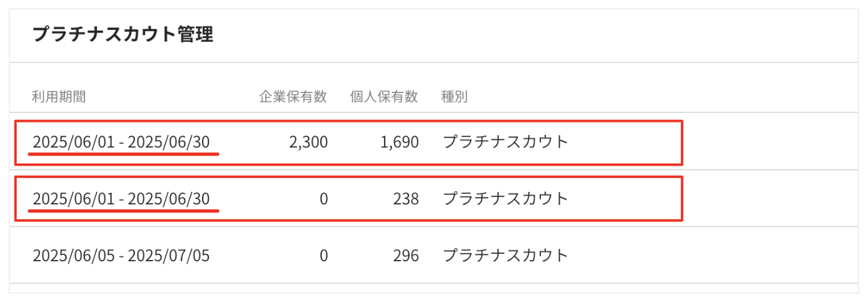
Task: Click プラチナスカウト type in the 238 row
Action: 505,199
